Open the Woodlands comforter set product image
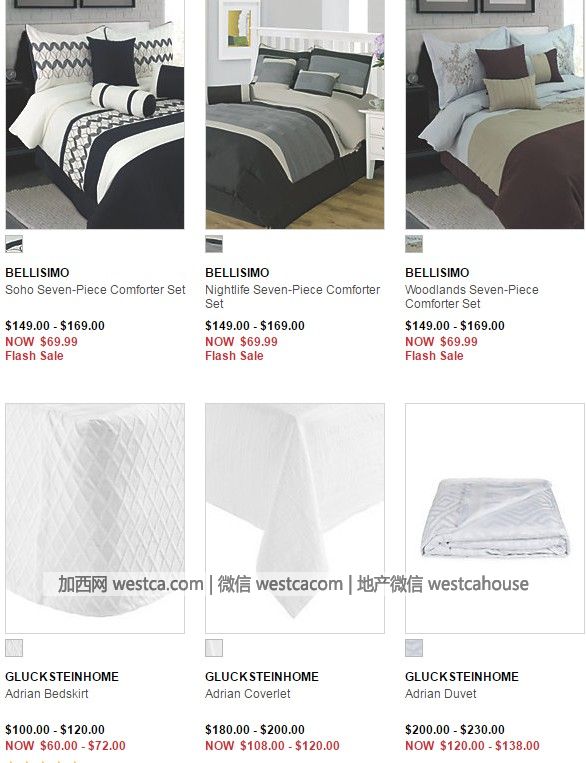The height and width of the screenshot is (763, 586). coord(495,114)
